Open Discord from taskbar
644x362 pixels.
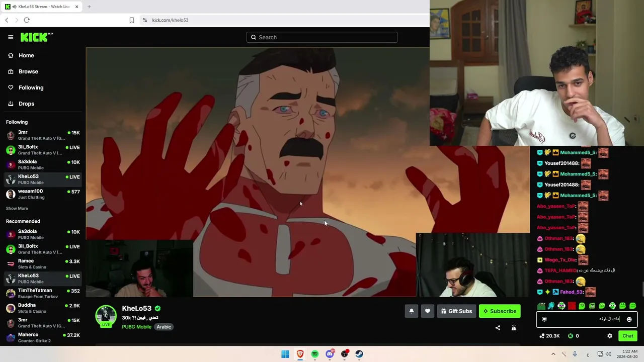[330, 354]
